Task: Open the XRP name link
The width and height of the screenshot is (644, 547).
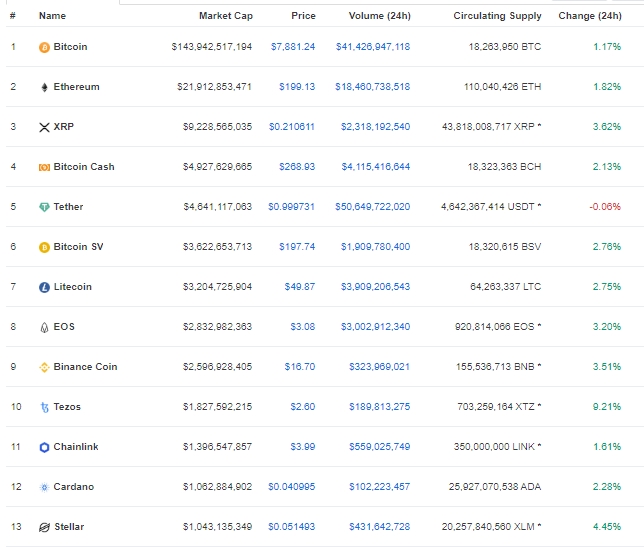Action: tap(64, 126)
